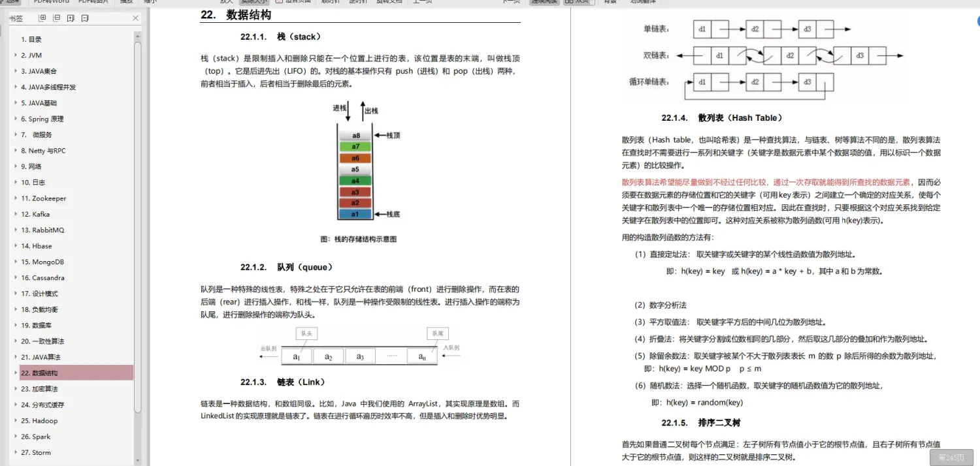
Task: Click the highlighted 22. 数据结构 bookmark label
Action: pyautogui.click(x=39, y=373)
